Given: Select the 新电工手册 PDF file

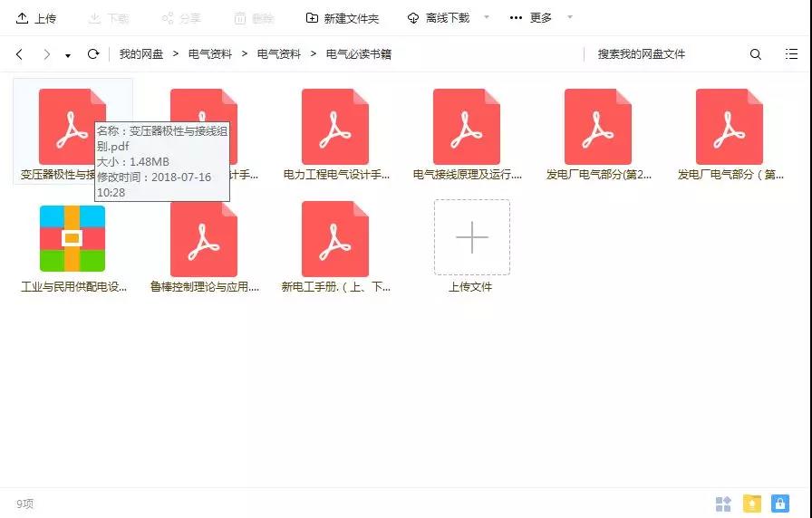Looking at the screenshot, I should pos(335,239).
